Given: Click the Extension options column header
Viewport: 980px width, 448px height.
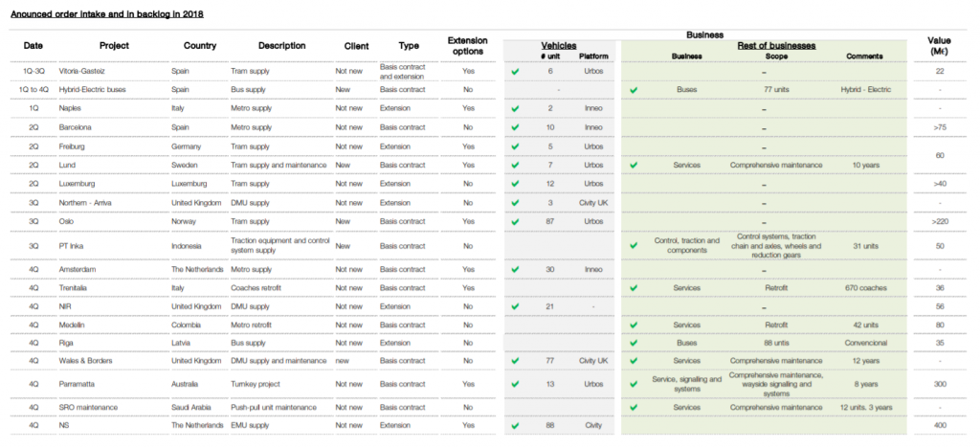Looking at the screenshot, I should coord(467,46).
